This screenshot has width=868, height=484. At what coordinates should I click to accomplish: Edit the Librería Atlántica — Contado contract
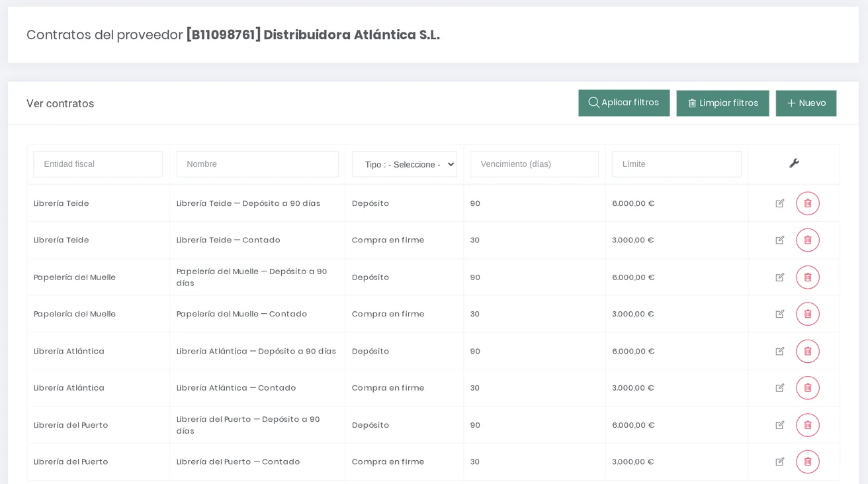pos(780,388)
